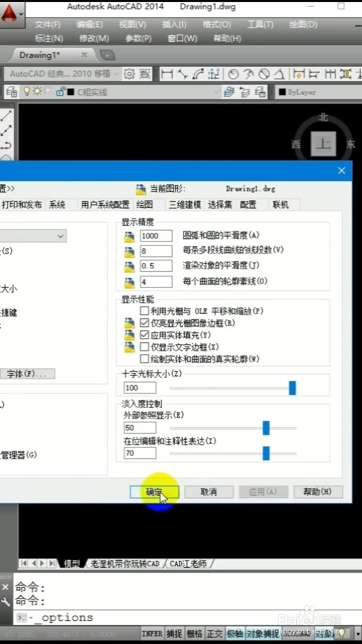The width and height of the screenshot is (362, 644).
Task: Toggle ortho mode 正交 in status bar
Action: (x=215, y=633)
